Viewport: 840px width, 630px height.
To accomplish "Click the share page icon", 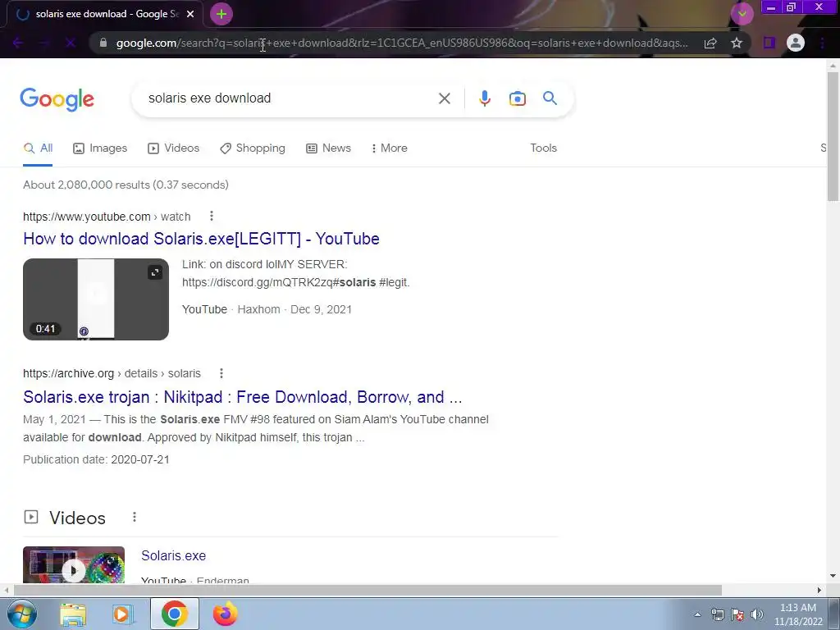I will tap(710, 43).
